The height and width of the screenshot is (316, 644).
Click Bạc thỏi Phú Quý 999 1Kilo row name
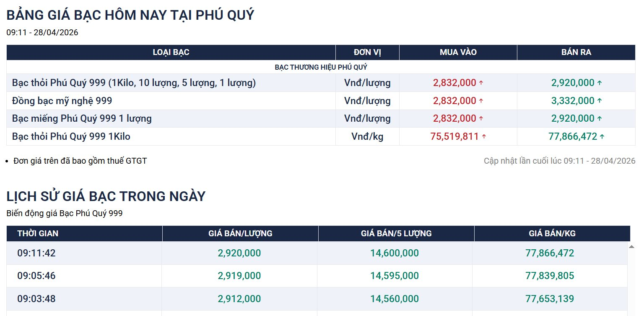[x=71, y=136]
